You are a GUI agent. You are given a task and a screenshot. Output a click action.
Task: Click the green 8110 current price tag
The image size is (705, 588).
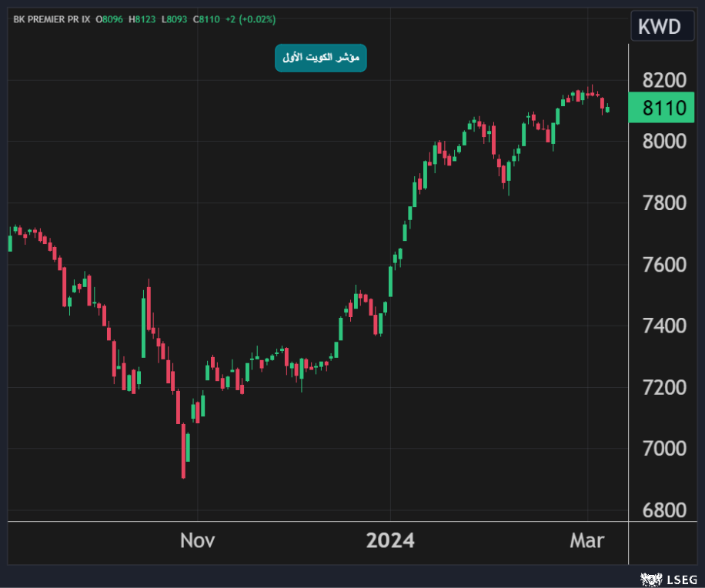tap(663, 108)
